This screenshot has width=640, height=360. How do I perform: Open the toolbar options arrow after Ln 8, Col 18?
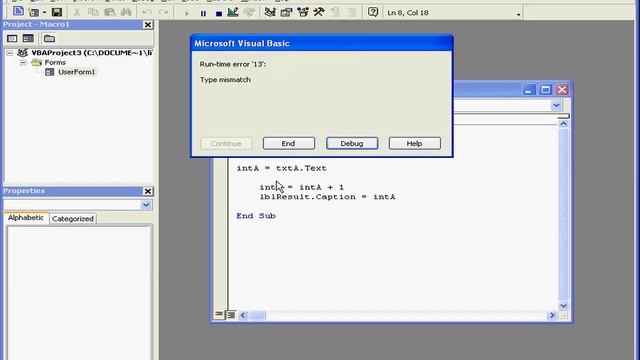point(519,14)
